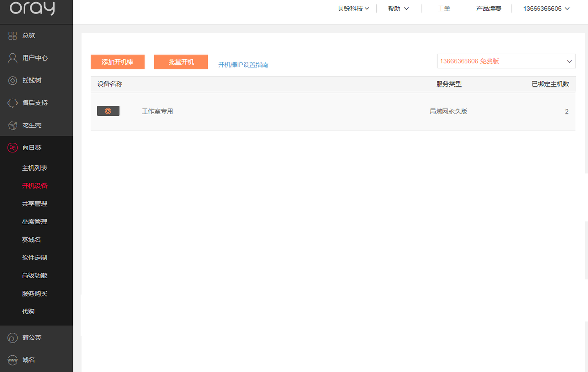Open the 总览 overview icon
This screenshot has height=372, width=588.
[13, 36]
